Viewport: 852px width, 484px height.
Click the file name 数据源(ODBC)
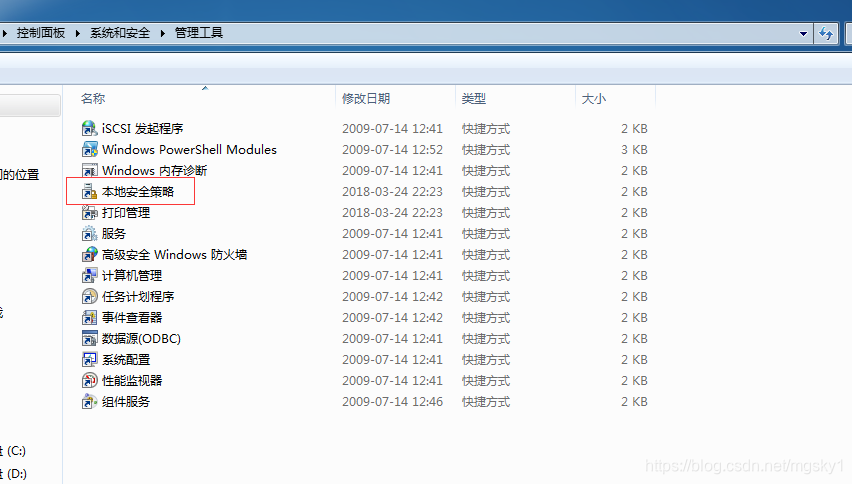pyautogui.click(x=141, y=339)
